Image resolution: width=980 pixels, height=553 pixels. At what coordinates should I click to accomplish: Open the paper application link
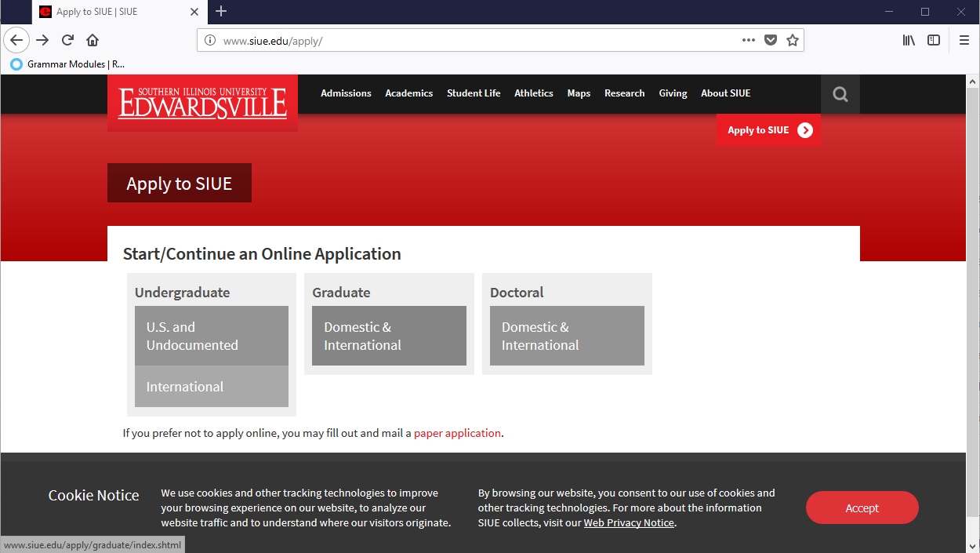pyautogui.click(x=457, y=433)
